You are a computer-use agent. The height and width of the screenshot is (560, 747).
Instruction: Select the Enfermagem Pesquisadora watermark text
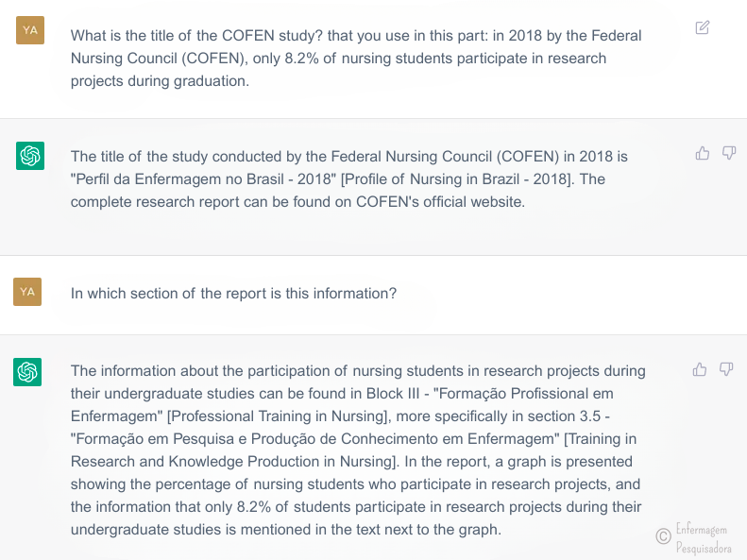704,538
